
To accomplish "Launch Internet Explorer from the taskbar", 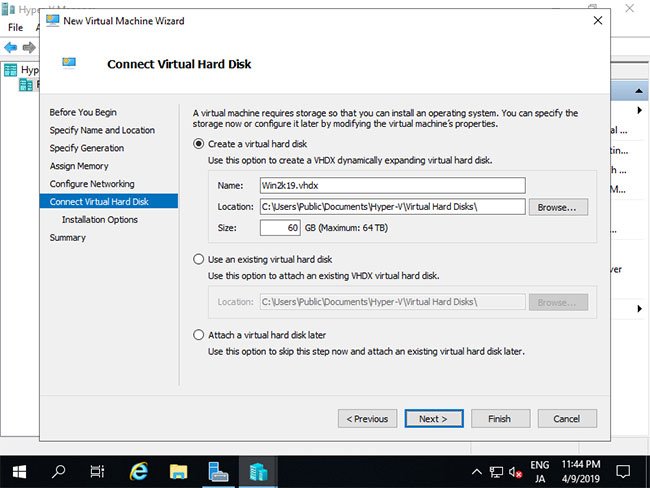I will pos(138,472).
